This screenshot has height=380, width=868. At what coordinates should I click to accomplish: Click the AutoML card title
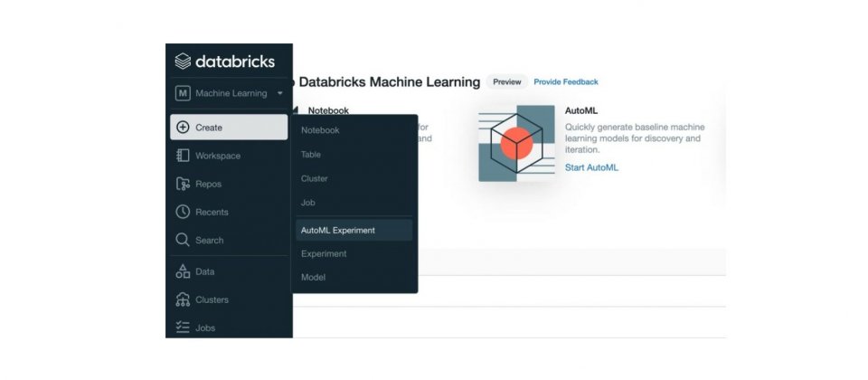click(581, 110)
